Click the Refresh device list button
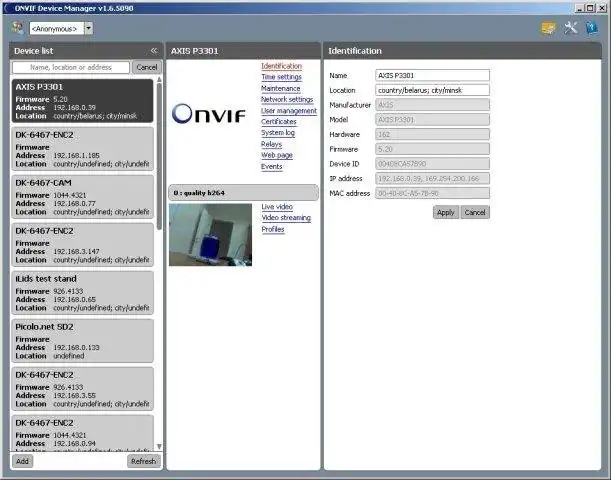Image resolution: width=611 pixels, height=480 pixels. click(x=143, y=461)
